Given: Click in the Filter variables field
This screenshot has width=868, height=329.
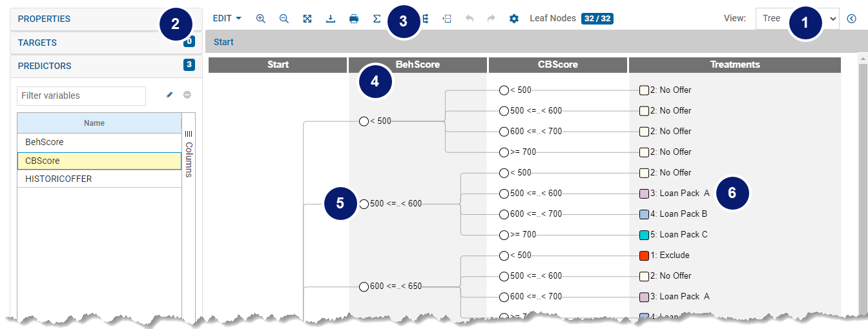Looking at the screenshot, I should (81, 95).
